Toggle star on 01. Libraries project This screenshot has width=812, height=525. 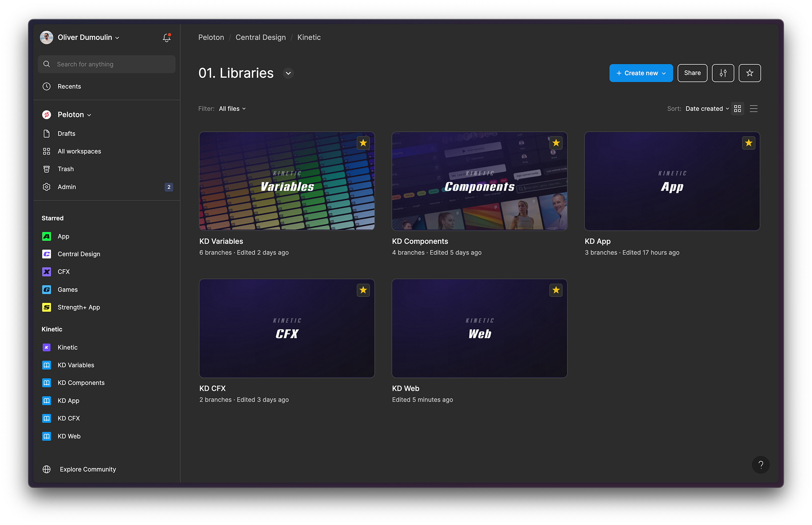pos(749,73)
